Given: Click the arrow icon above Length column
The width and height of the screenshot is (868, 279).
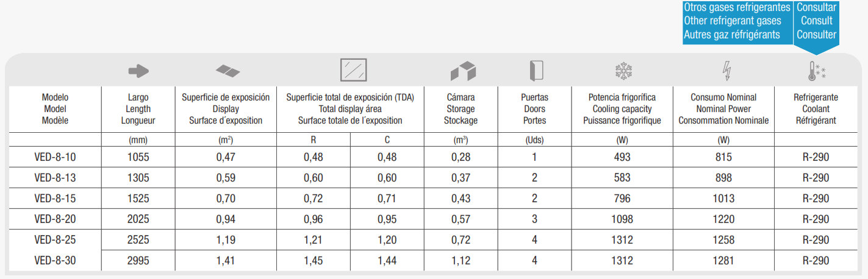Looking at the screenshot, I should click(x=138, y=71).
